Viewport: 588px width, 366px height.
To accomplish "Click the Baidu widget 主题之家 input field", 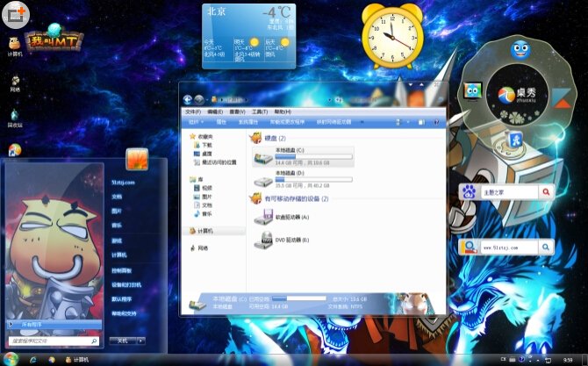I will (509, 192).
